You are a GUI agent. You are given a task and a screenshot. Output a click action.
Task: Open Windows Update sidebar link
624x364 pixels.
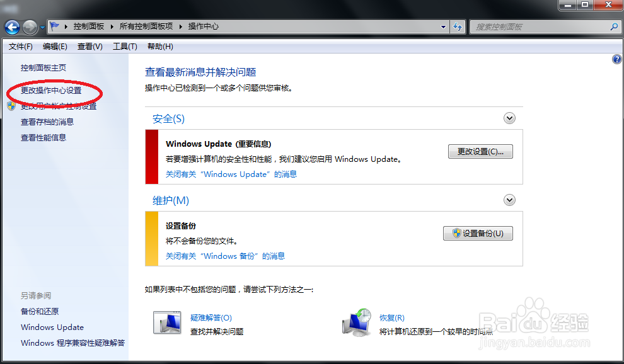(x=52, y=327)
